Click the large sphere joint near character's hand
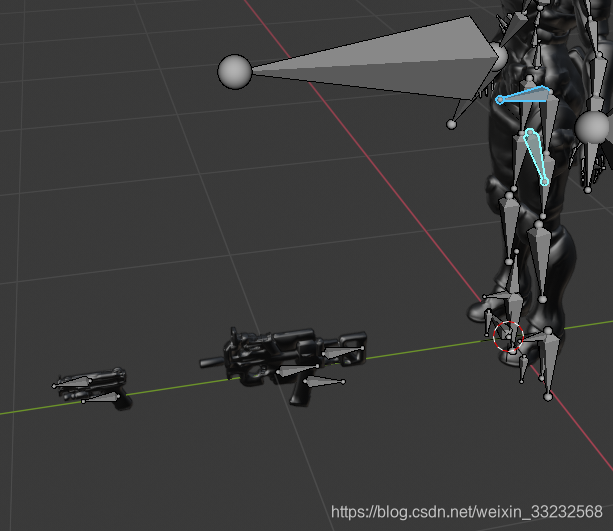The image size is (613, 531). [x=592, y=127]
